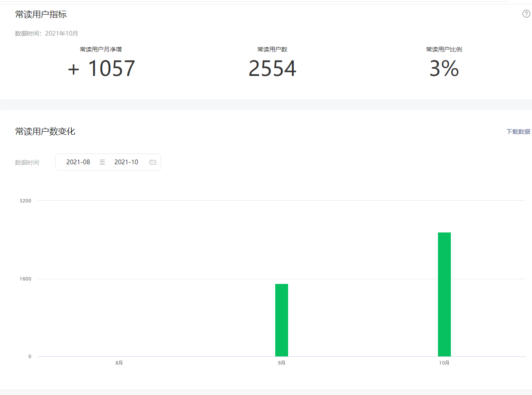The height and width of the screenshot is (395, 532).
Task: Click the 常读用户数变化 chart heading
Action: [x=45, y=132]
